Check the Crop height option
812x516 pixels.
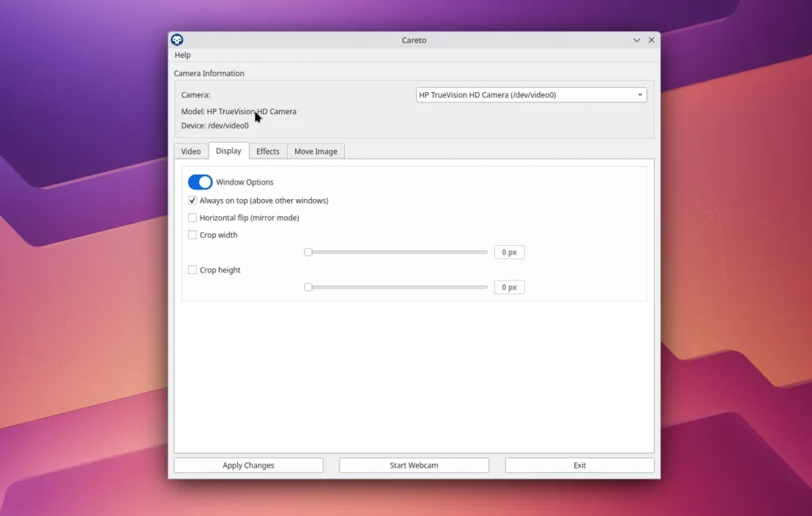click(x=193, y=270)
